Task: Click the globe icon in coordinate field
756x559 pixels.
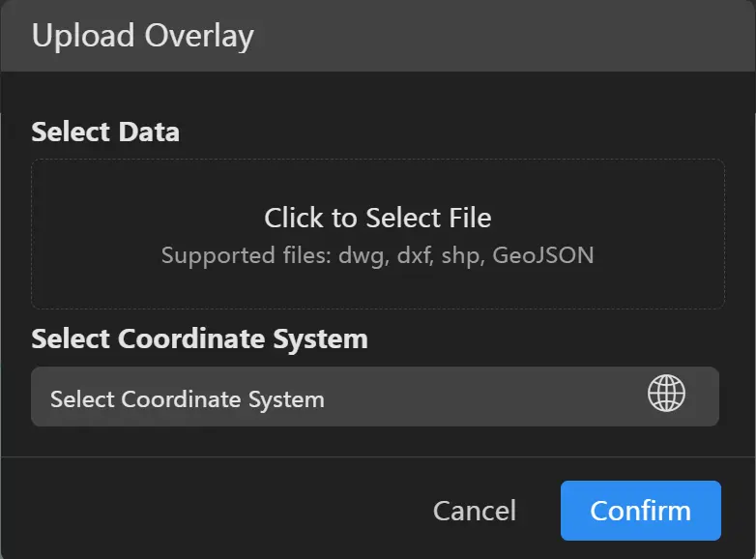Action: [666, 395]
